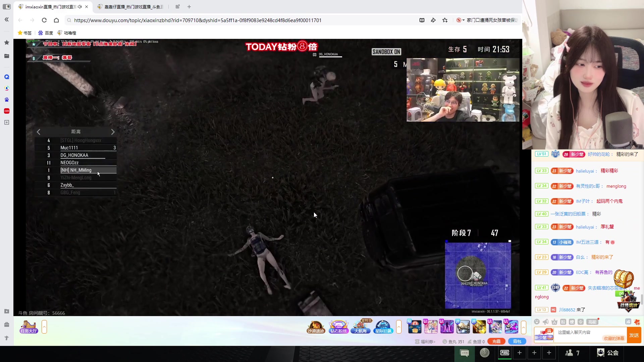Open the paw icon in sidebar

[6, 100]
